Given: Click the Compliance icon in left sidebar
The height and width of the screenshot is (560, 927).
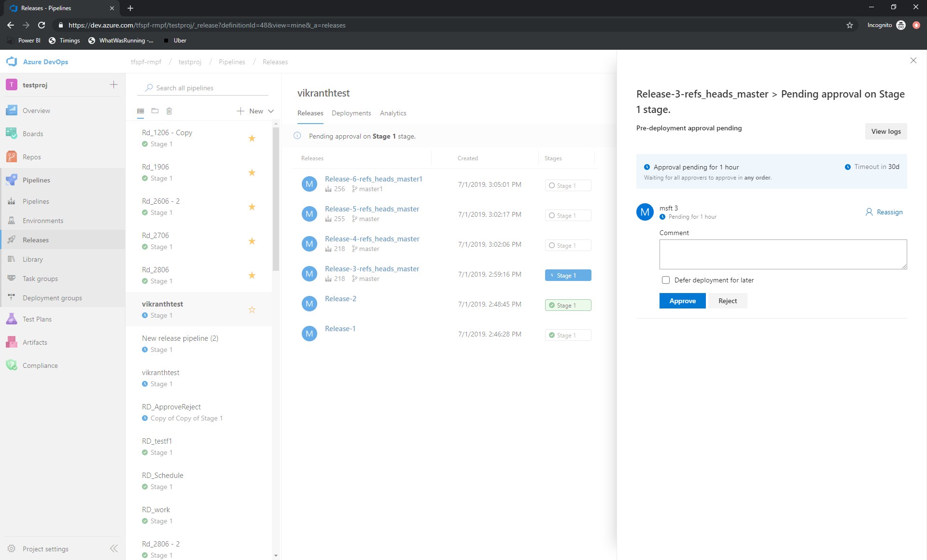Looking at the screenshot, I should pyautogui.click(x=13, y=365).
